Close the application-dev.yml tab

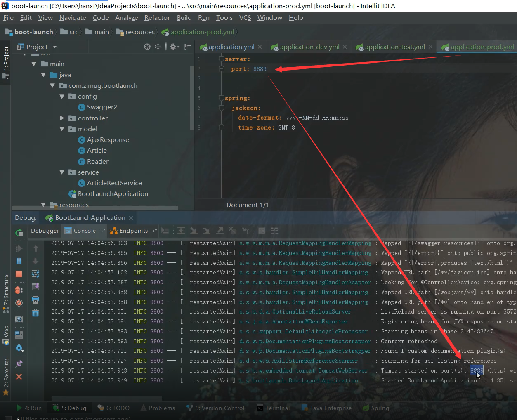coord(345,47)
